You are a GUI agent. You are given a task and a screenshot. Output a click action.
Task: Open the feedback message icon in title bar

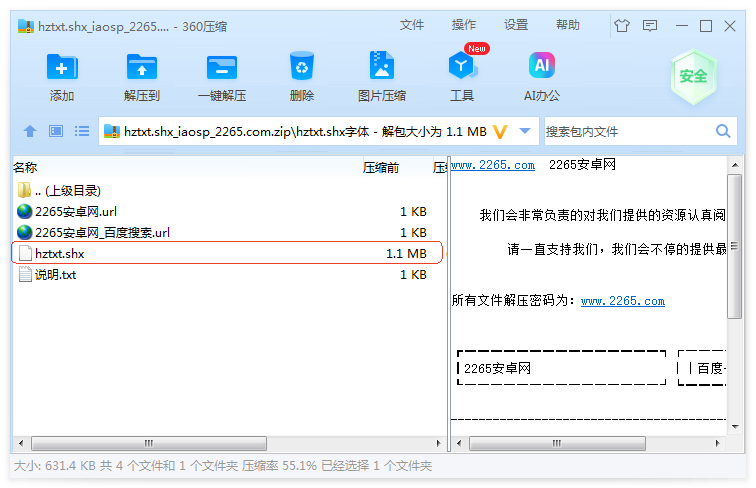650,26
